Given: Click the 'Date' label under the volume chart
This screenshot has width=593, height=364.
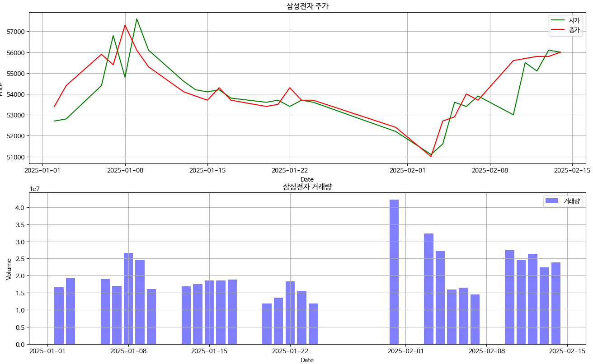Looking at the screenshot, I should pos(307,360).
